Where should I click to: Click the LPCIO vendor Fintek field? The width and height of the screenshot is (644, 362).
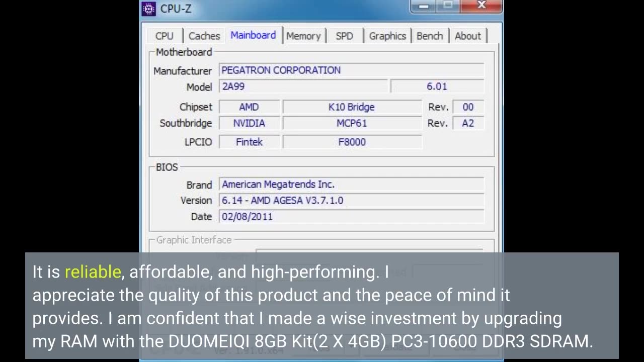pyautogui.click(x=249, y=142)
